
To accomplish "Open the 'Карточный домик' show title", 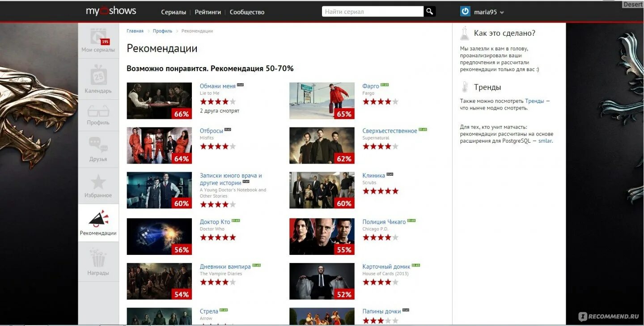I will 386,267.
